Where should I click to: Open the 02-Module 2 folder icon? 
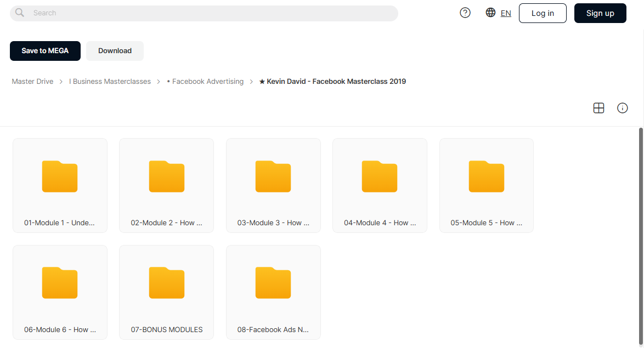click(x=167, y=176)
